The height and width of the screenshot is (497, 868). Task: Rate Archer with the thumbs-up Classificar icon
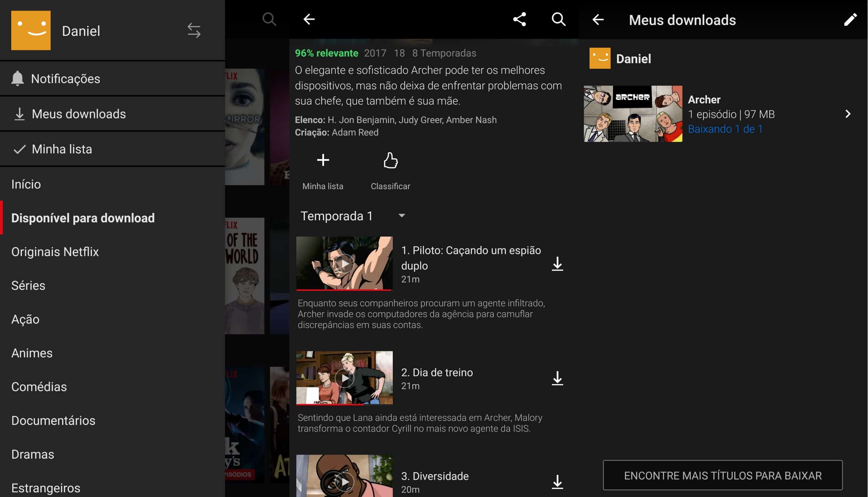pos(391,160)
